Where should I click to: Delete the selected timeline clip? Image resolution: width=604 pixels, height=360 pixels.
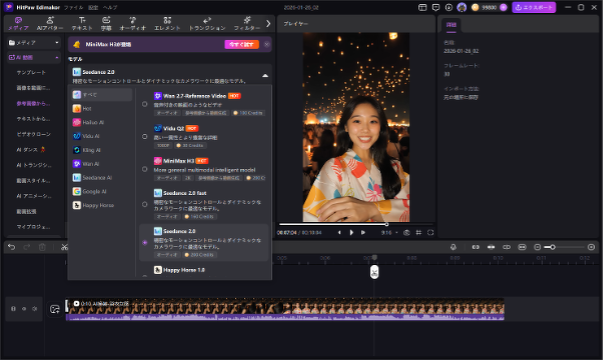click(42, 247)
